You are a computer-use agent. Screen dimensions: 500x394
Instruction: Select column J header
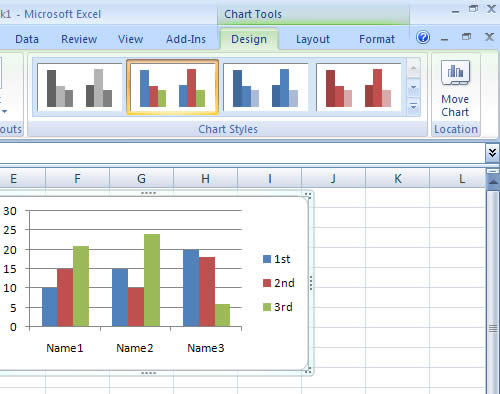(x=333, y=179)
